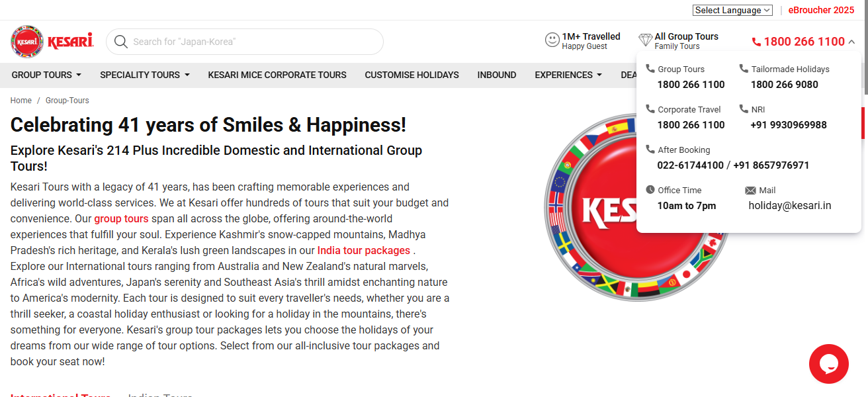Open the chat bubble in bottom right corner
The height and width of the screenshot is (397, 868).
click(x=829, y=364)
